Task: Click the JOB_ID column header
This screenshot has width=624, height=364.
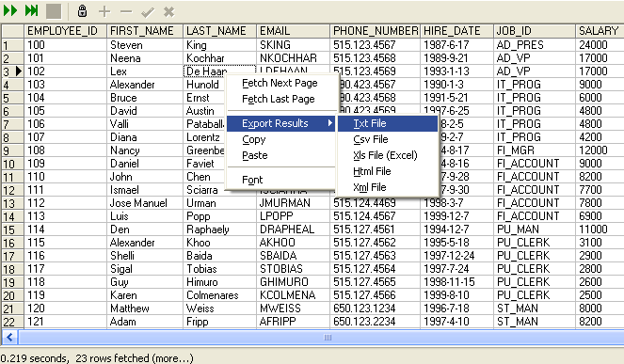Action: point(535,31)
